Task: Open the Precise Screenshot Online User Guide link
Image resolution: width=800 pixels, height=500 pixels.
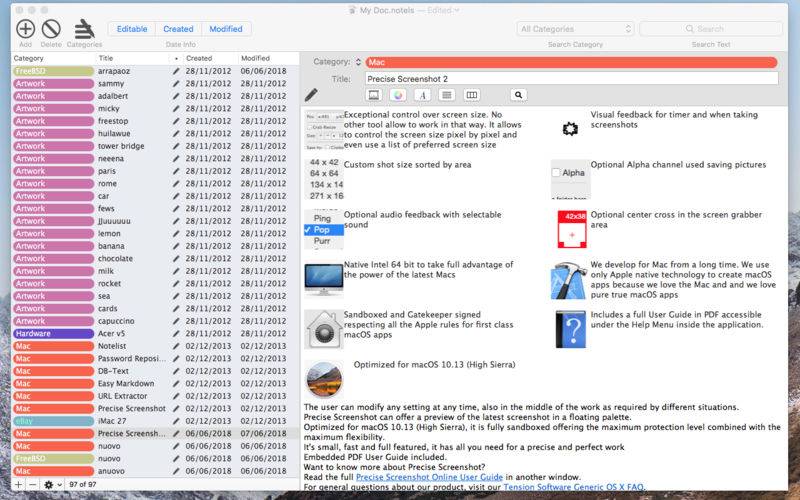Action: (x=429, y=477)
